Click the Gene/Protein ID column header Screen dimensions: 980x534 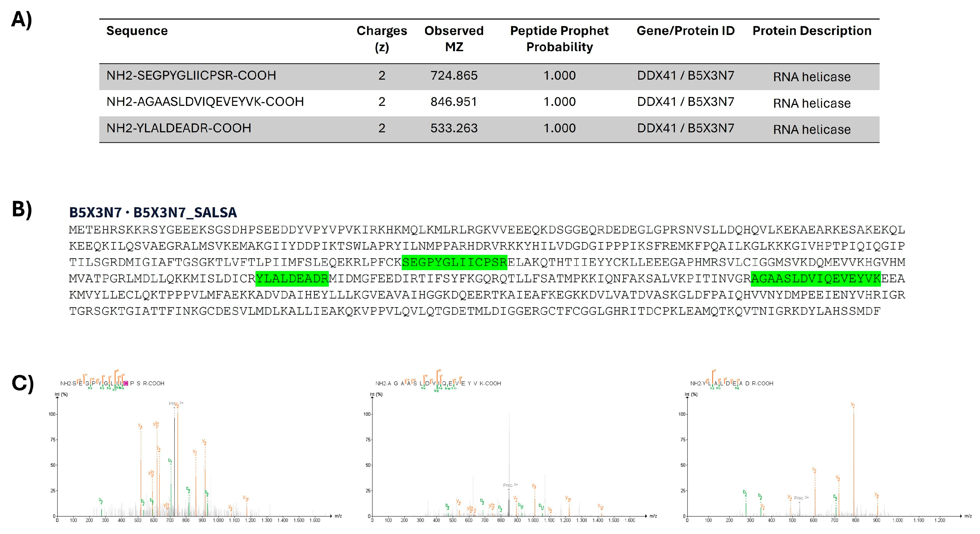tap(686, 31)
